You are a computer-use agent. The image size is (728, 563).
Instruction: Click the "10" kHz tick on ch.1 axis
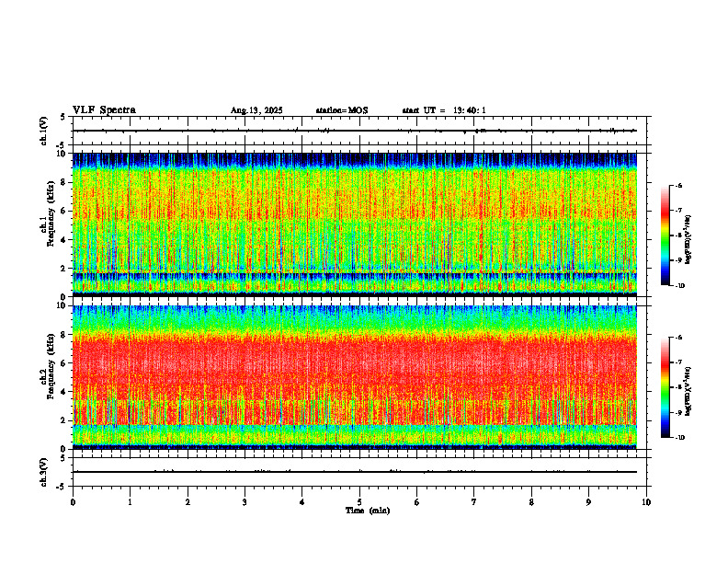62,154
